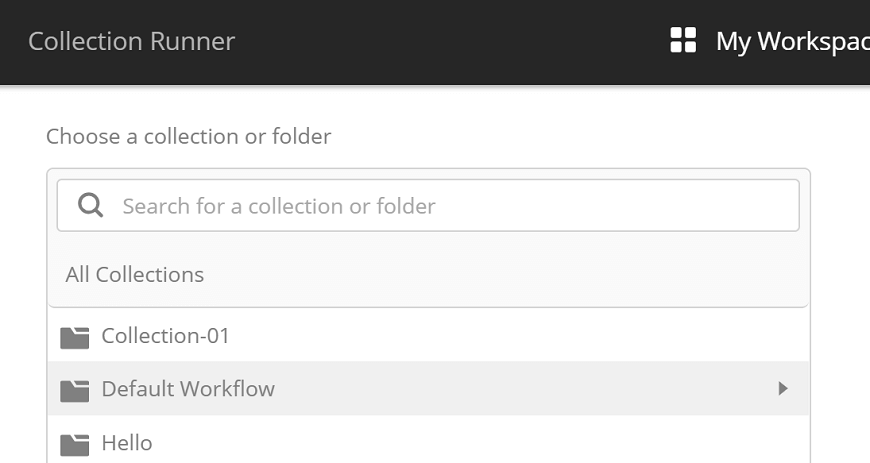Click the search placeholder text
The height and width of the screenshot is (463, 870).
[x=279, y=206]
